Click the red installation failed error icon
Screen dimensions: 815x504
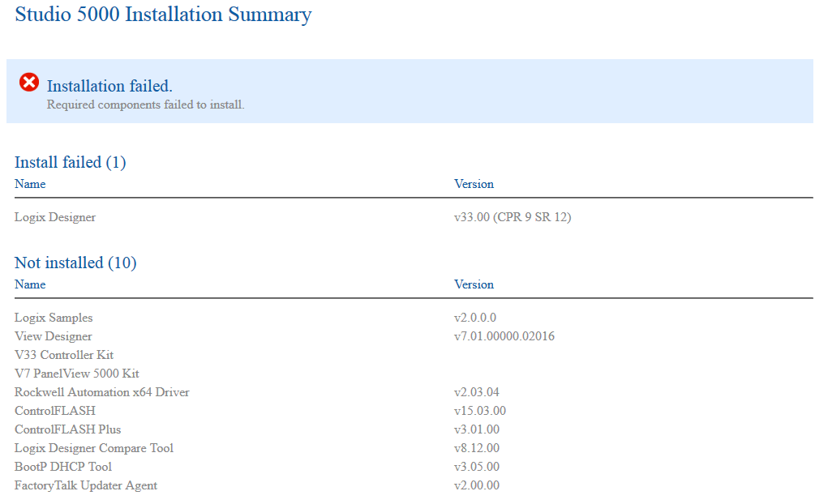29,82
